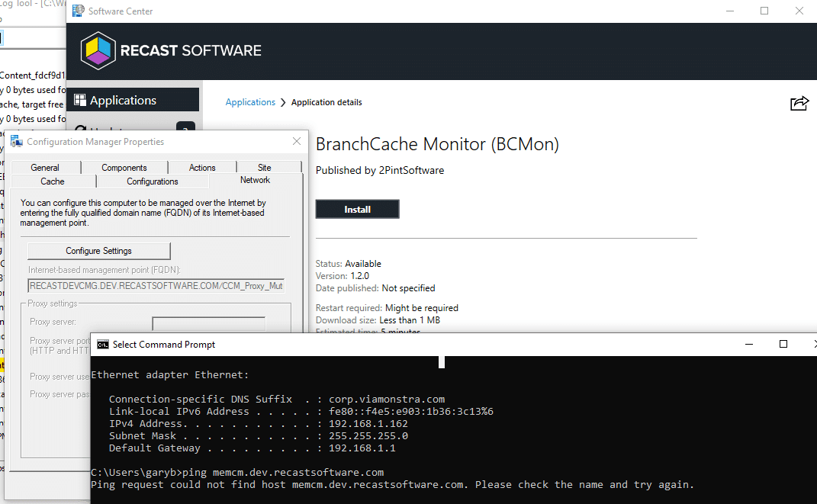This screenshot has width=817, height=504.
Task: Maximize the Command Prompt window
Action: coord(783,345)
